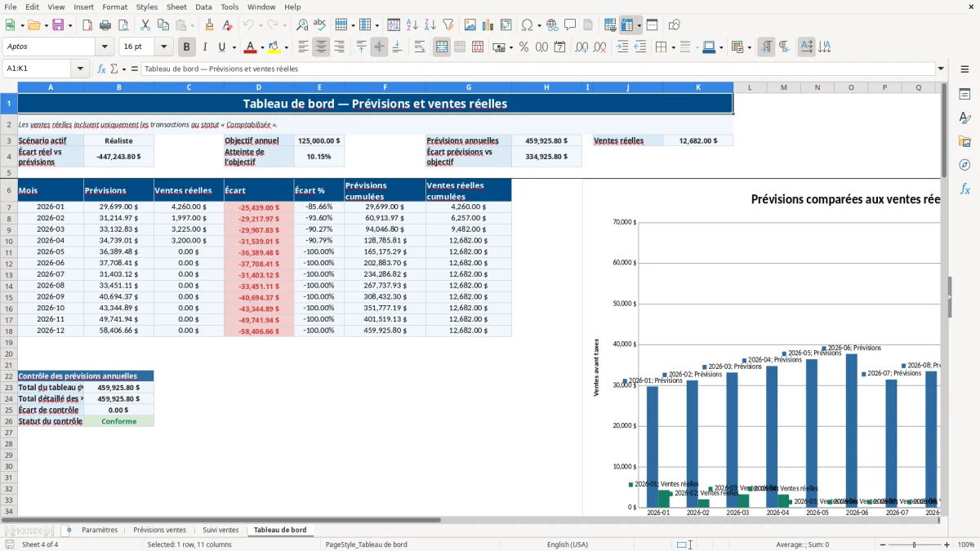Switch to the Prévisions ventes sheet tab
This screenshot has height=551, width=980.
(159, 530)
